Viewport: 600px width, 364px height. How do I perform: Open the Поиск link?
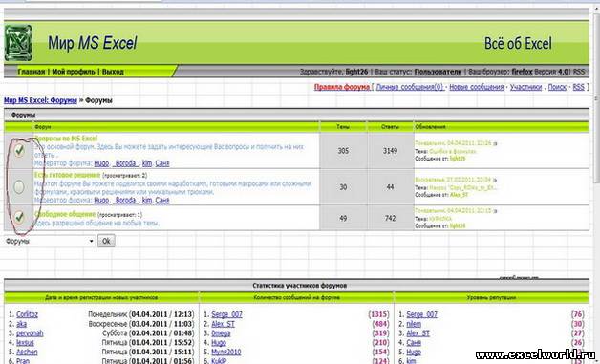(x=557, y=87)
